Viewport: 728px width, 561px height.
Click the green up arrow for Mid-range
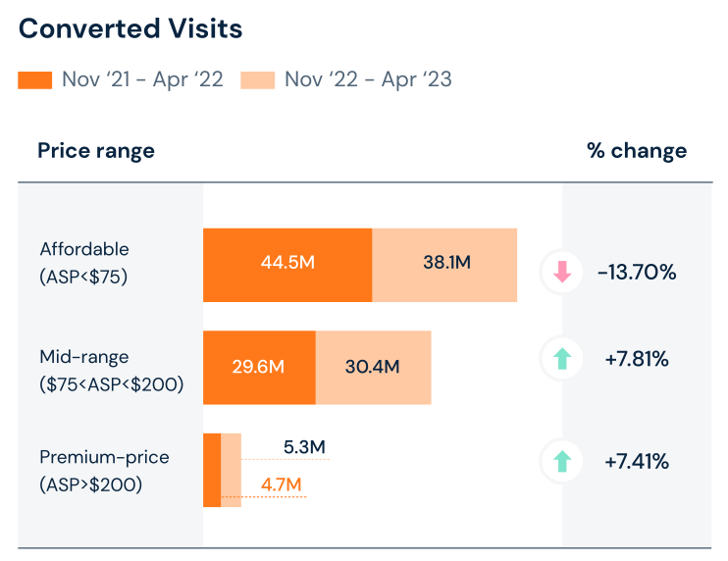click(x=562, y=360)
